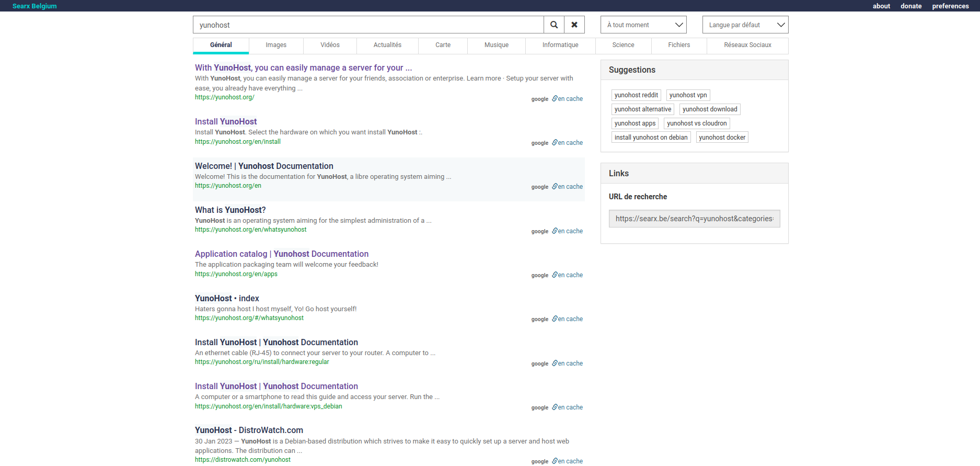Click the https://yunohost.org/en/install URL
This screenshot has width=980, height=466.
238,142
